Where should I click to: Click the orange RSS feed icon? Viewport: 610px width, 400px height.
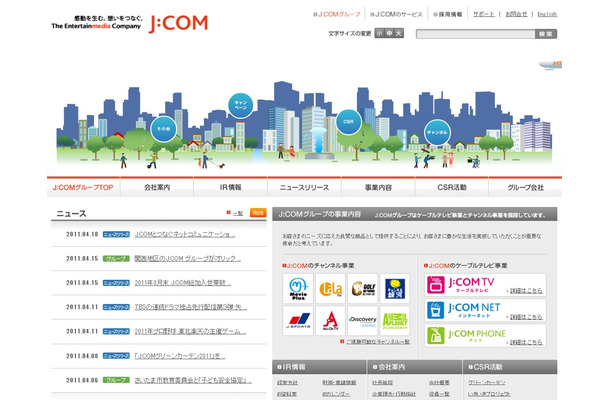pyautogui.click(x=258, y=213)
